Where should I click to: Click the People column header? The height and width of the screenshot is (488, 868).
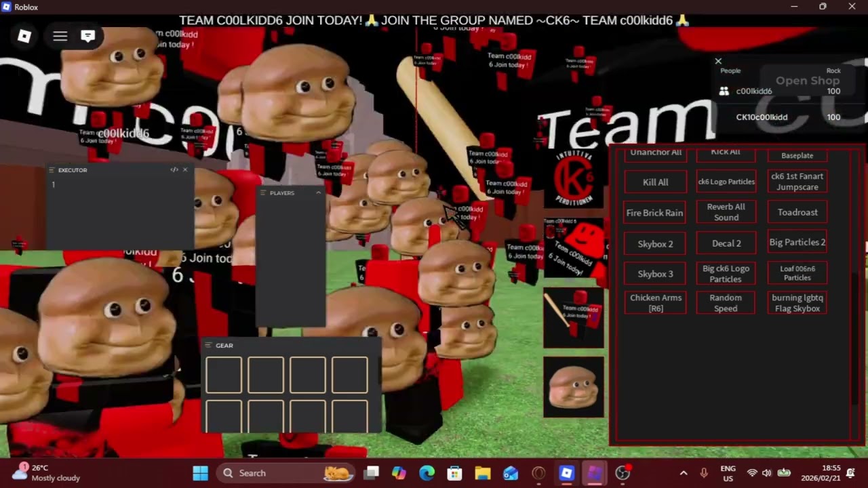(730, 70)
